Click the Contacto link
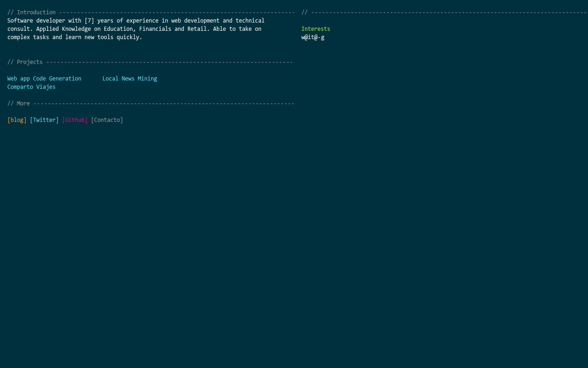The height and width of the screenshot is (368, 588). tap(107, 120)
